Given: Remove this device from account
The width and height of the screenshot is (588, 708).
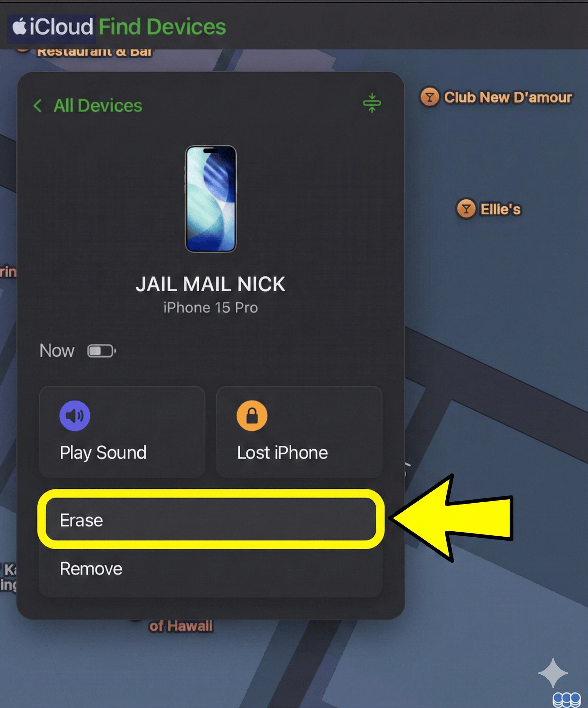Looking at the screenshot, I should click(211, 569).
